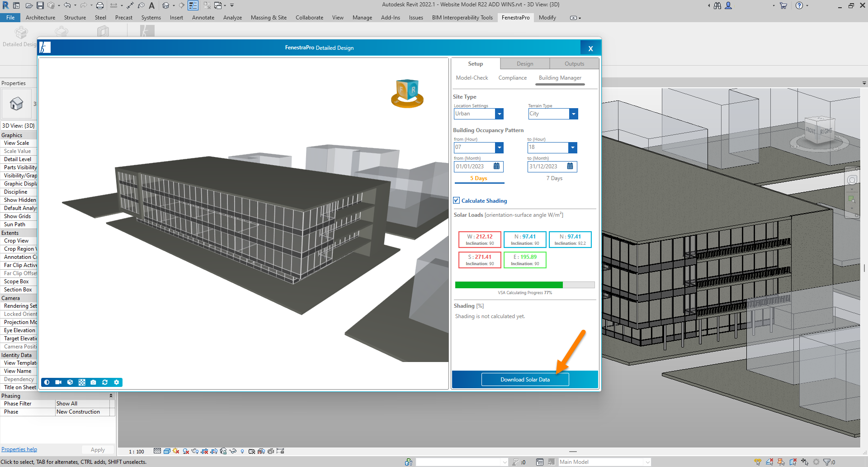Select the Text tool letter A icon
868x467 pixels.
[x=151, y=5]
